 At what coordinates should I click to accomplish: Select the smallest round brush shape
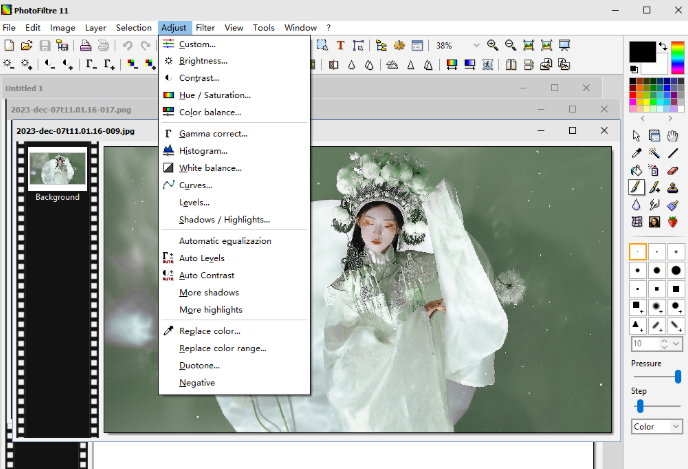click(637, 252)
